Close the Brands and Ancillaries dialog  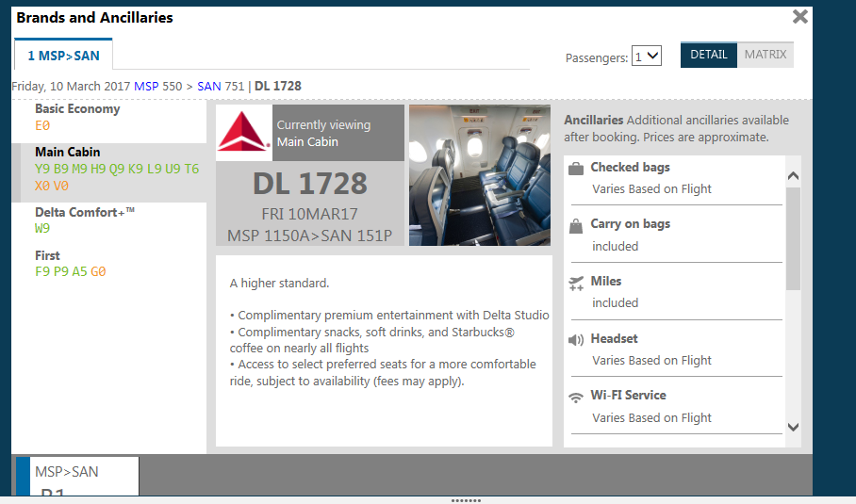coord(799,17)
